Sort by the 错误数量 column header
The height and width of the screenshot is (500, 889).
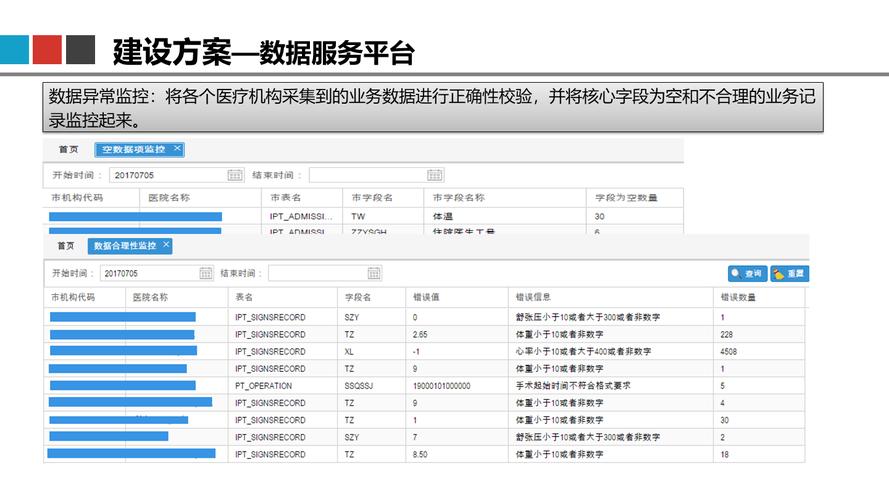[x=738, y=297]
